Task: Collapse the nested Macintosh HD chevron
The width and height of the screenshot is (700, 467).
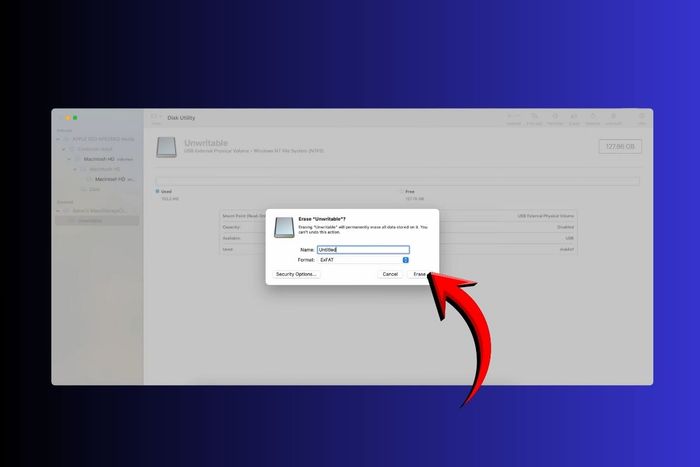Action: click(75, 169)
